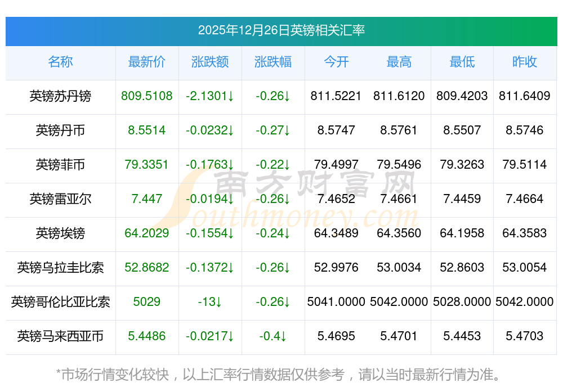Click latest price 5029
Image resolution: width=563 pixels, height=392 pixels.
click(x=147, y=301)
